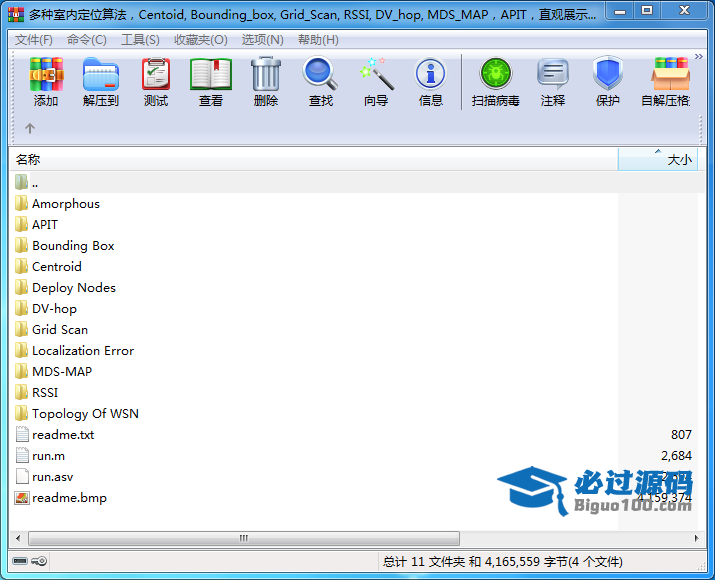Select the APIT folder
Viewport: 715px width, 580px height.
36,225
